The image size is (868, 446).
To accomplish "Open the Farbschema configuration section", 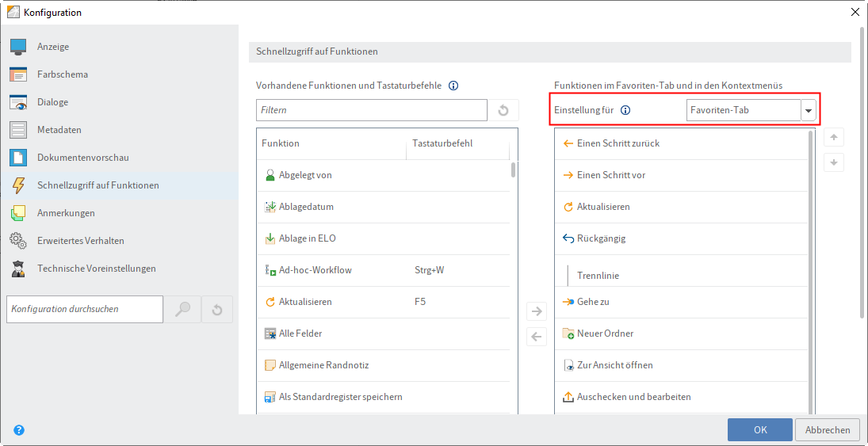I will pyautogui.click(x=120, y=74).
